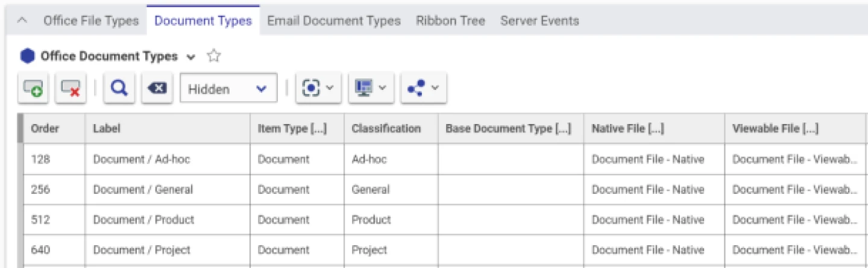
Task: Open the Server Events tab
Action: [539, 20]
